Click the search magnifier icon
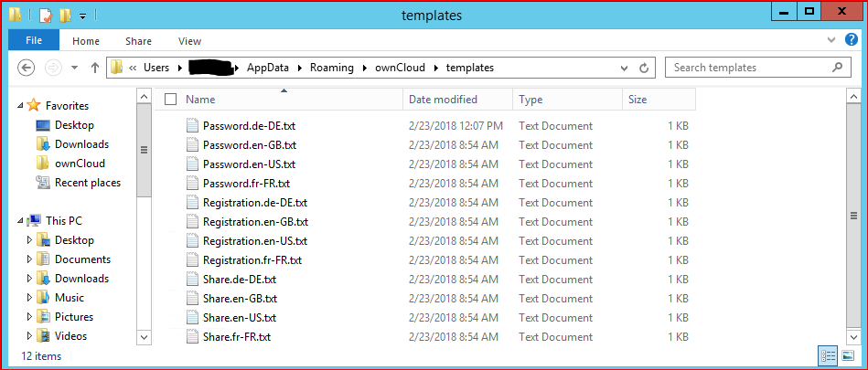The height and width of the screenshot is (370, 868). click(837, 68)
